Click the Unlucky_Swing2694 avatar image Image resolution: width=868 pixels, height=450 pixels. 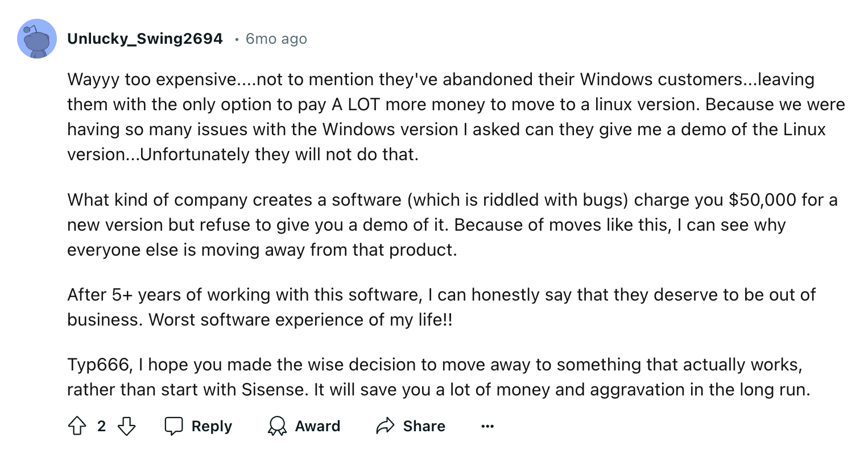tap(37, 39)
